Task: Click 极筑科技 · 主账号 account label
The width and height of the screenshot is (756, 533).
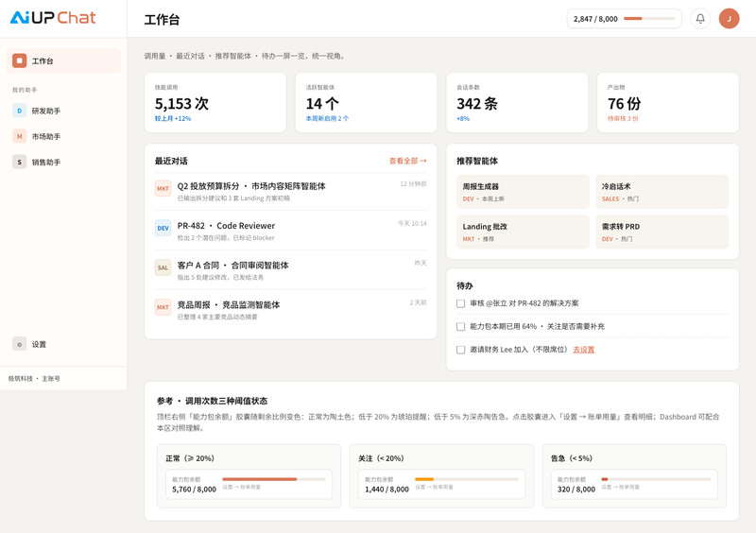Action: click(34, 379)
